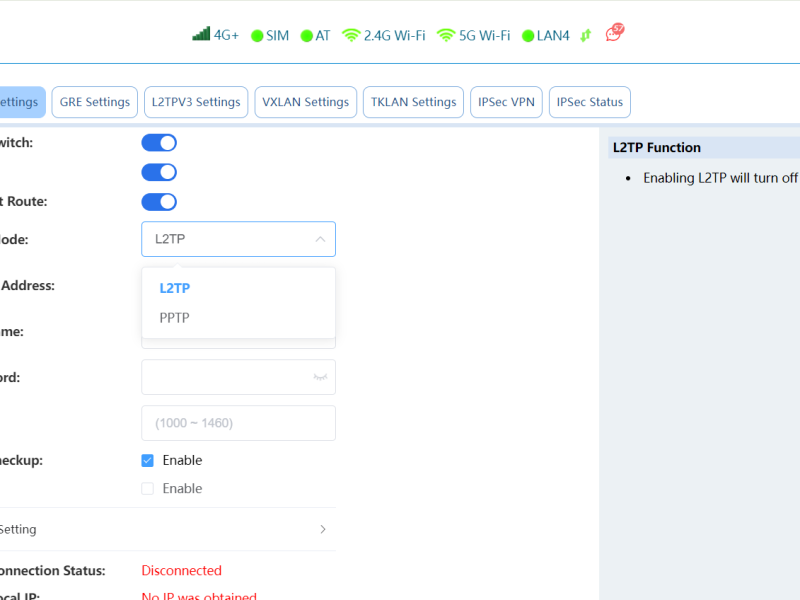The image size is (800, 600).
Task: Go to the IPSec Status tab
Action: [x=589, y=102]
